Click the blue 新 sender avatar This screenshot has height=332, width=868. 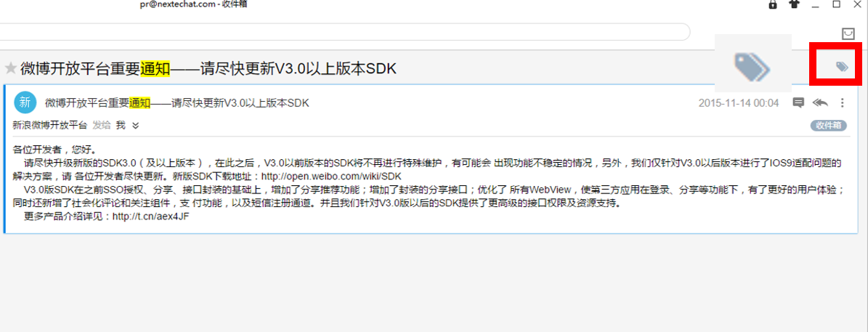point(25,102)
